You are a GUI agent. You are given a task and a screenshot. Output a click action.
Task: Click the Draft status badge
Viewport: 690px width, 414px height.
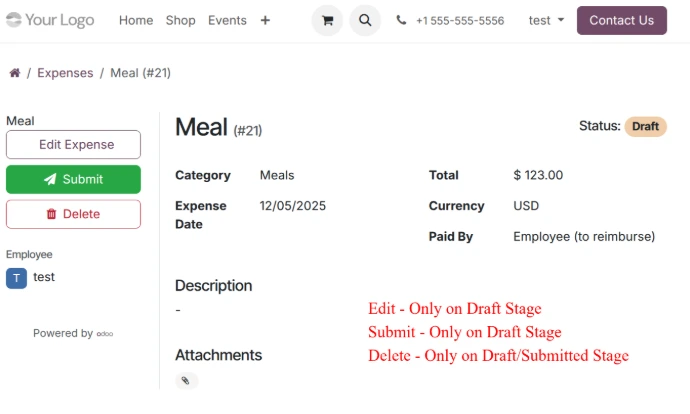645,126
